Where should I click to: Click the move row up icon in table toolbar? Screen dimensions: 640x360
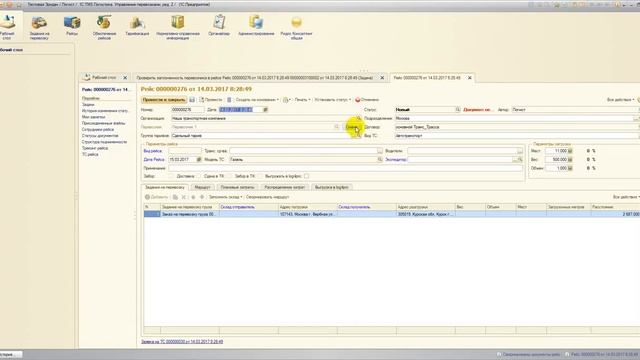193,197
